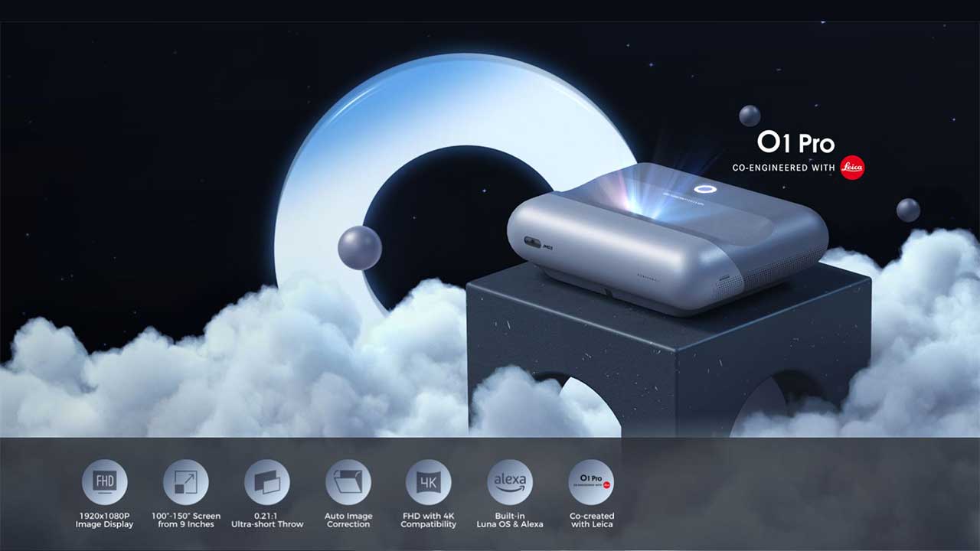
Task: Click the 4K compatibility icon
Action: (428, 482)
